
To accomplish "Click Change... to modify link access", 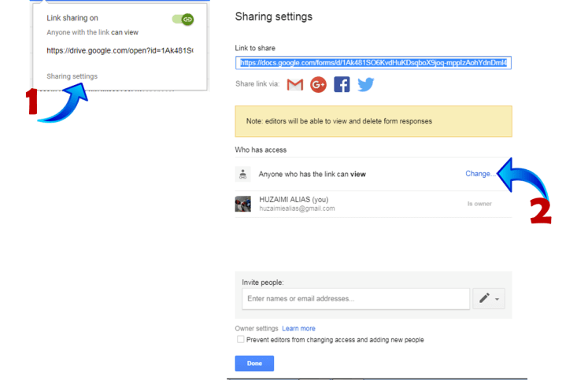I will tap(480, 174).
